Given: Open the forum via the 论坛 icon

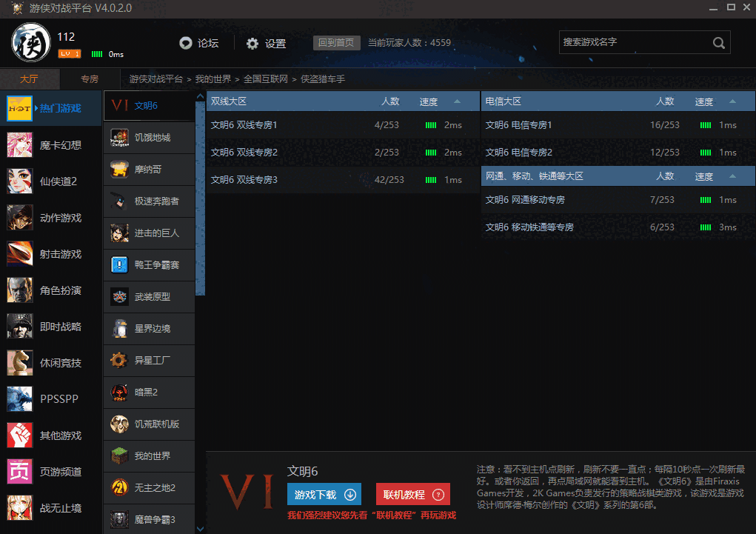Looking at the screenshot, I should (x=186, y=43).
